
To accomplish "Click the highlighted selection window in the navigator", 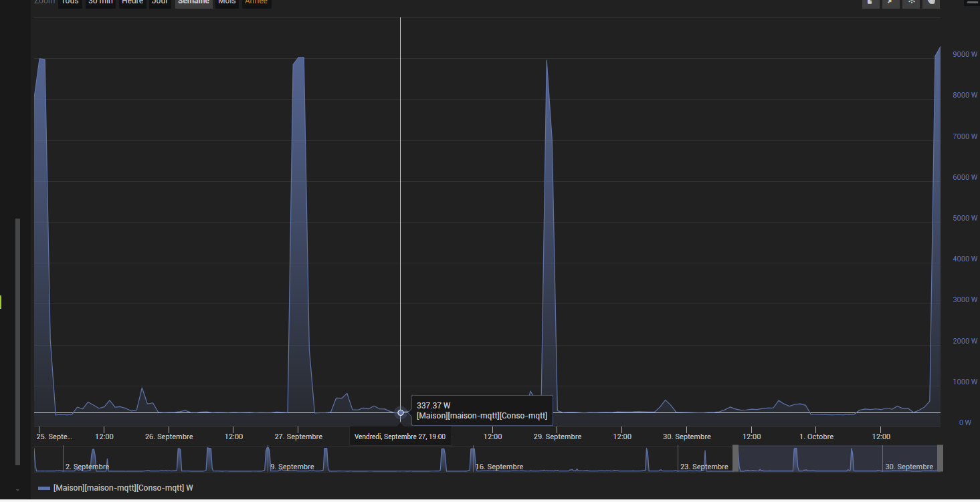I will [x=838, y=459].
